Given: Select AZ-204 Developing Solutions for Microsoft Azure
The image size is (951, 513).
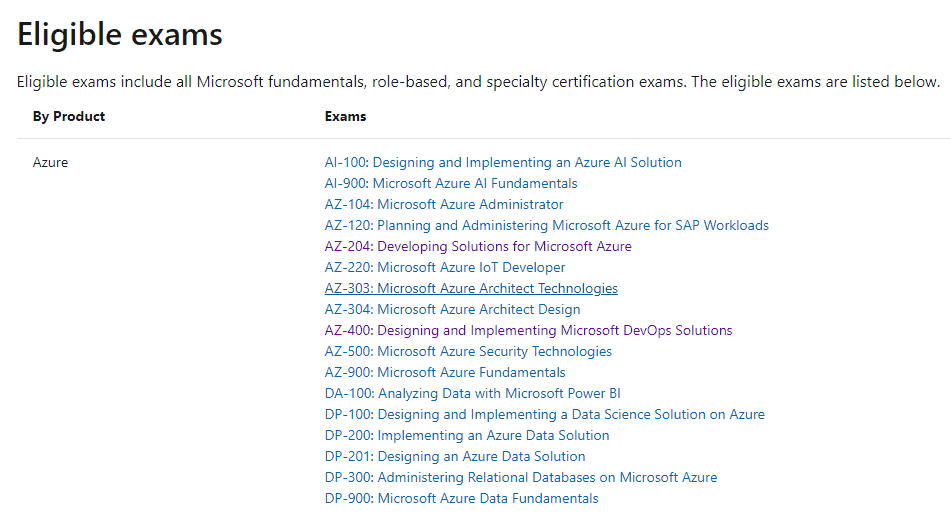Looking at the screenshot, I should tap(478, 246).
